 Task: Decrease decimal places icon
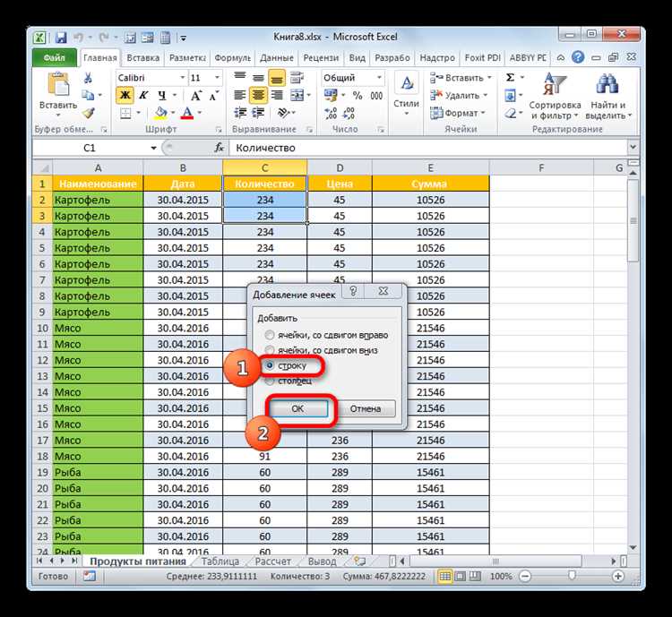point(349,113)
